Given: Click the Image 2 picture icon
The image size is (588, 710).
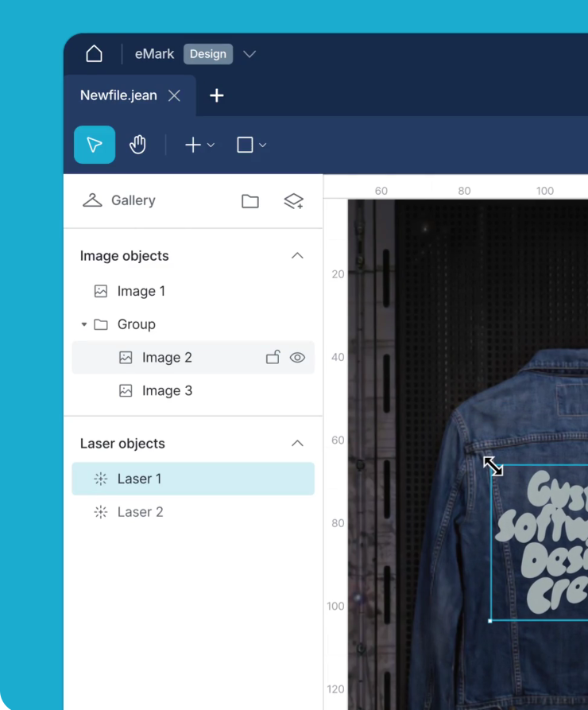Looking at the screenshot, I should [126, 358].
